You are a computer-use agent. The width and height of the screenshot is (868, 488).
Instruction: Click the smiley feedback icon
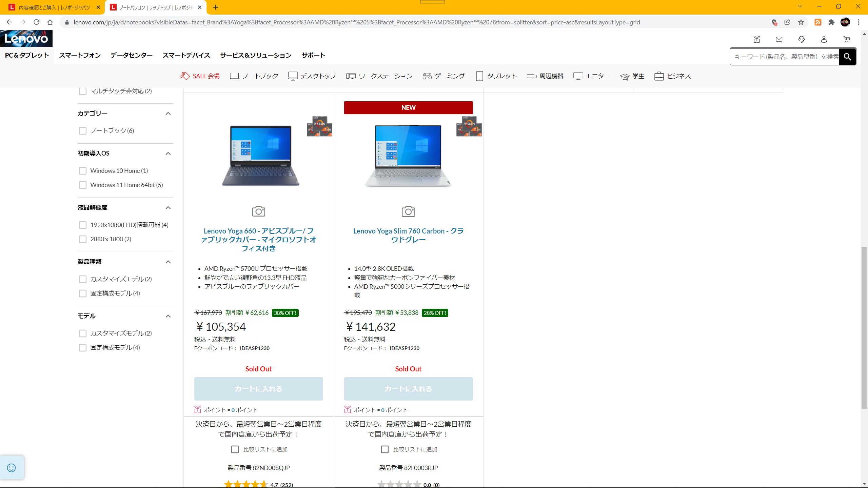tap(12, 468)
